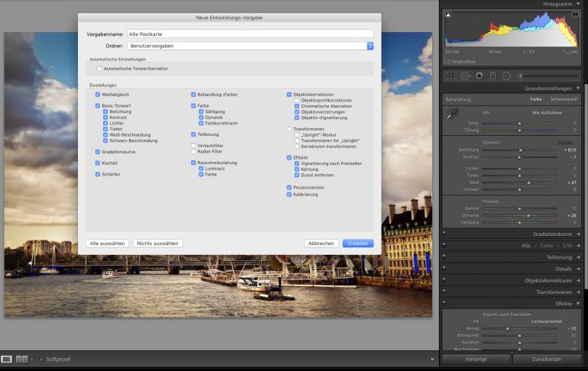
Task: Pick the white balance eyedropper tool
Action: click(453, 113)
